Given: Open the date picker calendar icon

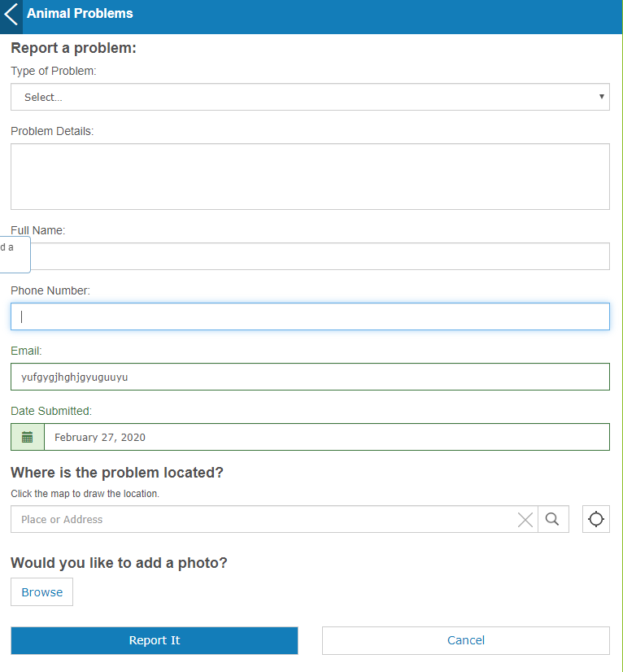Looking at the screenshot, I should pos(27,437).
